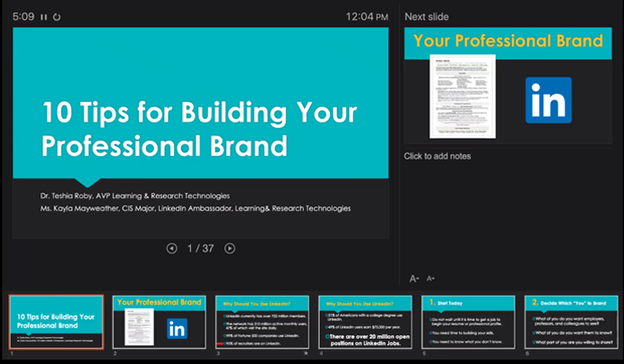Click the animation star under slide 3 thumbnail
624x364 pixels.
pyautogui.click(x=306, y=353)
